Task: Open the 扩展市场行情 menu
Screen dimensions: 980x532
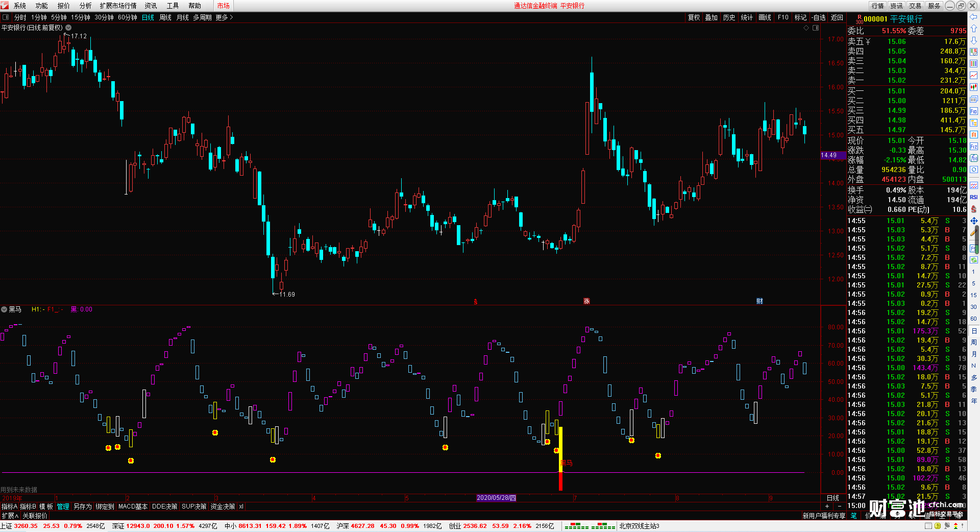Action: [118, 6]
